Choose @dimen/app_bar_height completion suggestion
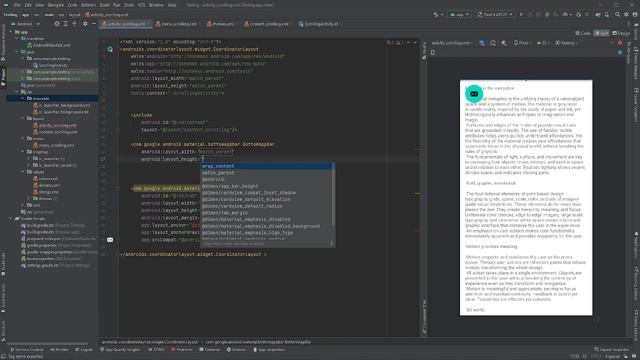640x360 pixels. pos(267,186)
